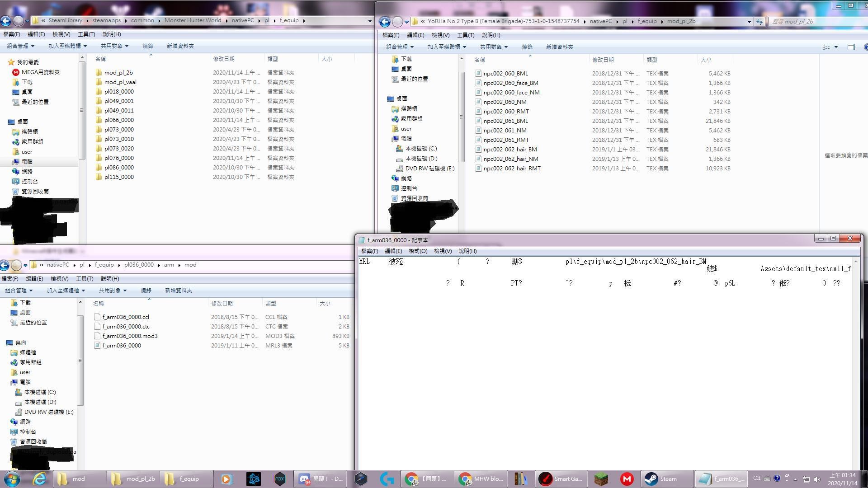The width and height of the screenshot is (868, 488).
Task: Click 新增資料夾 button in right window
Action: point(559,47)
